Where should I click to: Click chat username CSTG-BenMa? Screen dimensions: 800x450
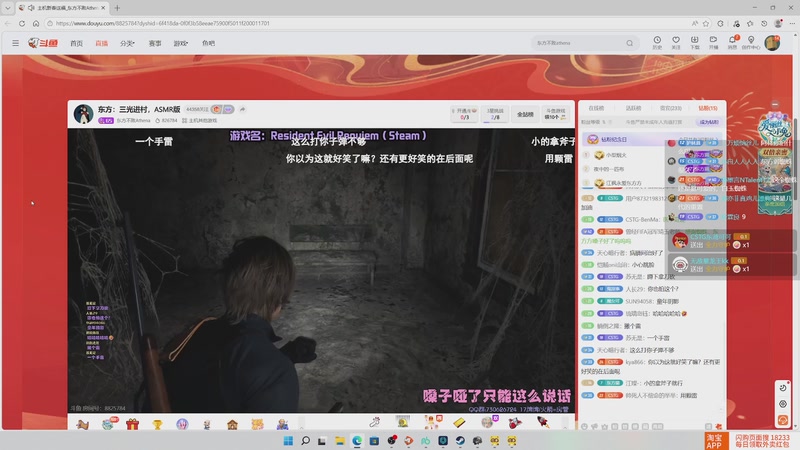pos(642,219)
